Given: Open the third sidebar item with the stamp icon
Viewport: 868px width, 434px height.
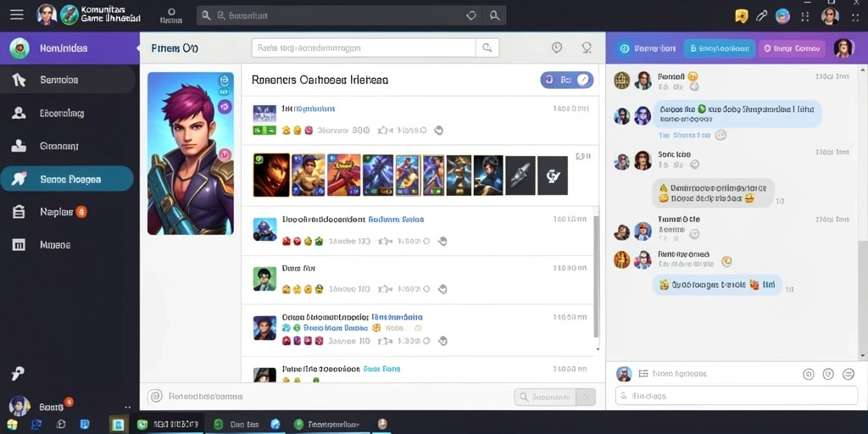Looking at the screenshot, I should coord(68,146).
